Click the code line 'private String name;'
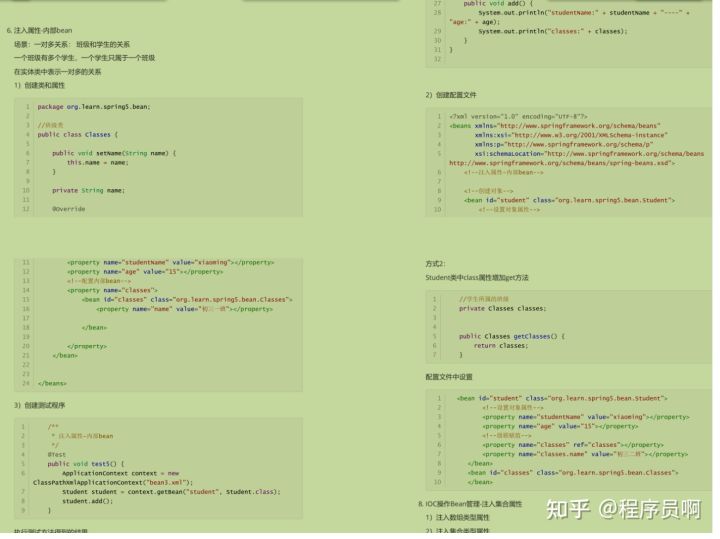720x539 pixels. (x=88, y=190)
